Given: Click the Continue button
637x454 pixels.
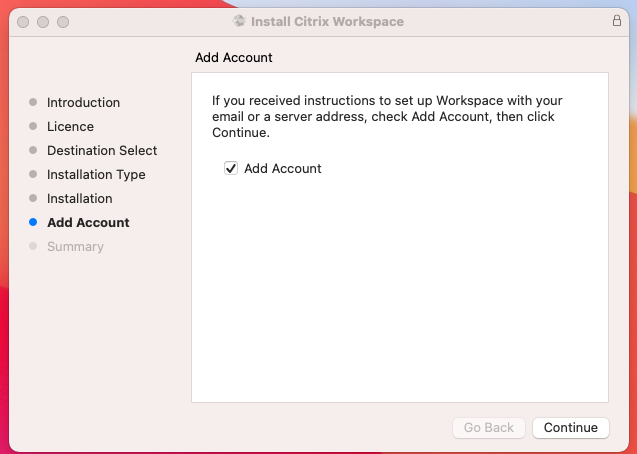Looking at the screenshot, I should click(x=570, y=428).
